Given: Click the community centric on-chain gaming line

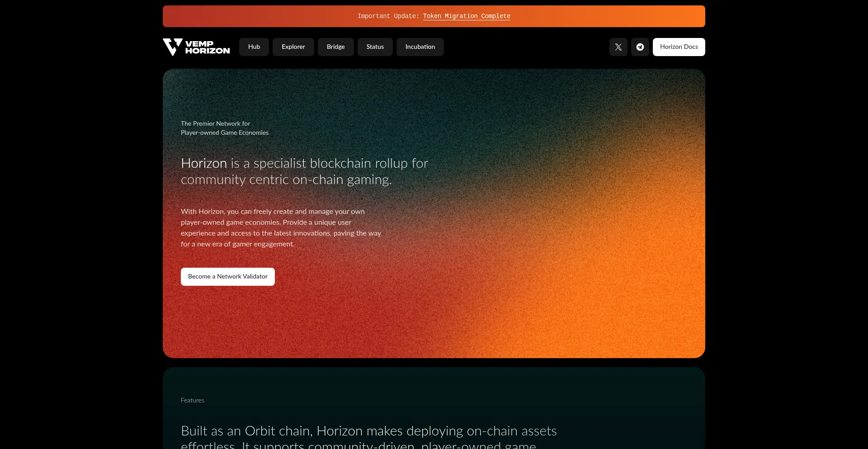Looking at the screenshot, I should (286, 180).
